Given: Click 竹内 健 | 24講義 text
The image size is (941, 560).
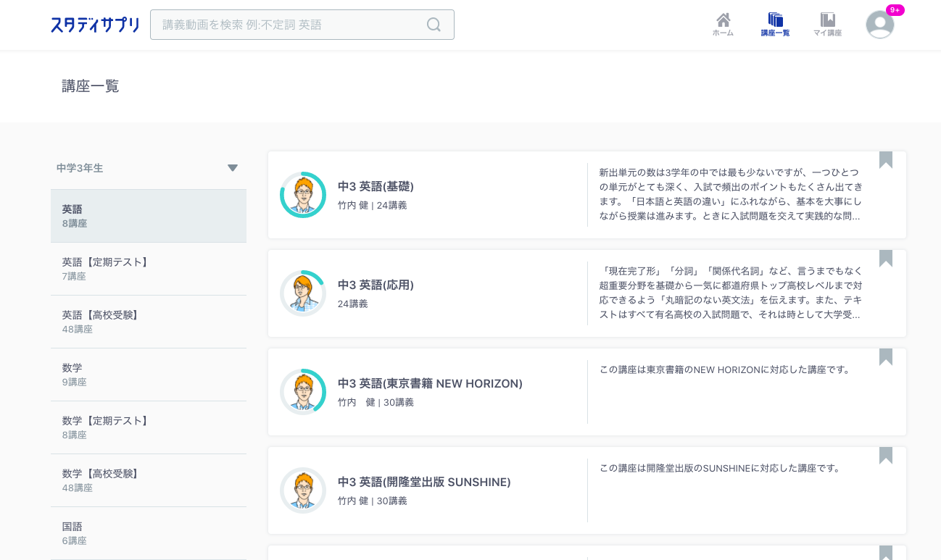Looking at the screenshot, I should 372,206.
